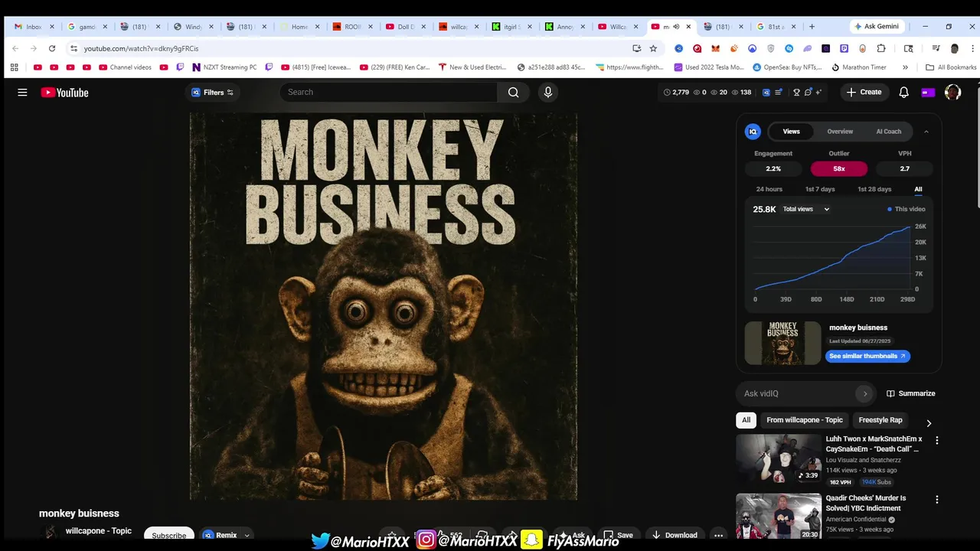Click the install app icon in address bar
Screen dimensions: 980x551
coord(636,48)
